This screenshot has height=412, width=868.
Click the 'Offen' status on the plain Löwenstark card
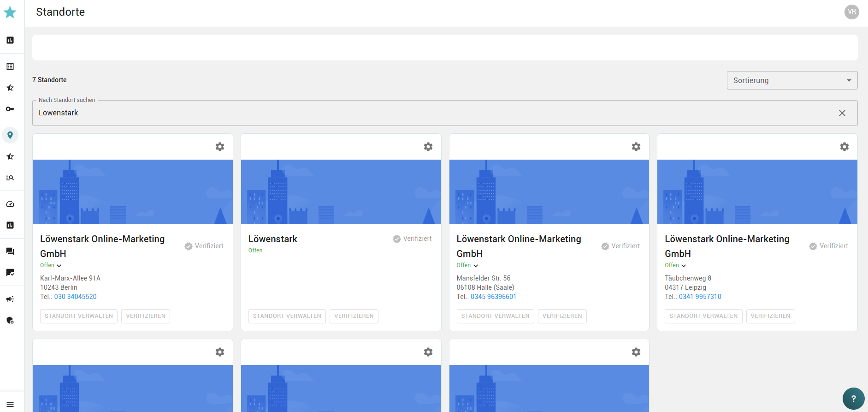tap(255, 251)
